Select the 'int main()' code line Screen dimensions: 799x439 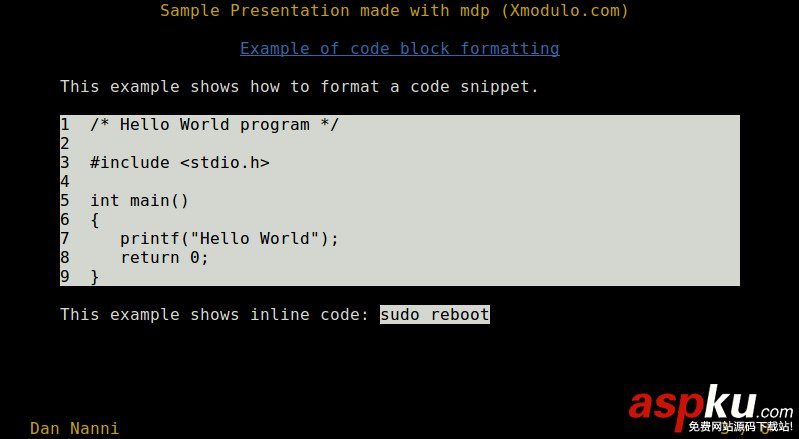point(139,201)
